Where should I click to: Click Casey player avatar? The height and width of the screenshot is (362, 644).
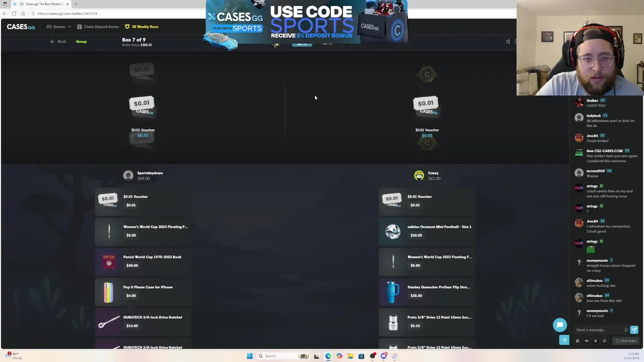[419, 175]
